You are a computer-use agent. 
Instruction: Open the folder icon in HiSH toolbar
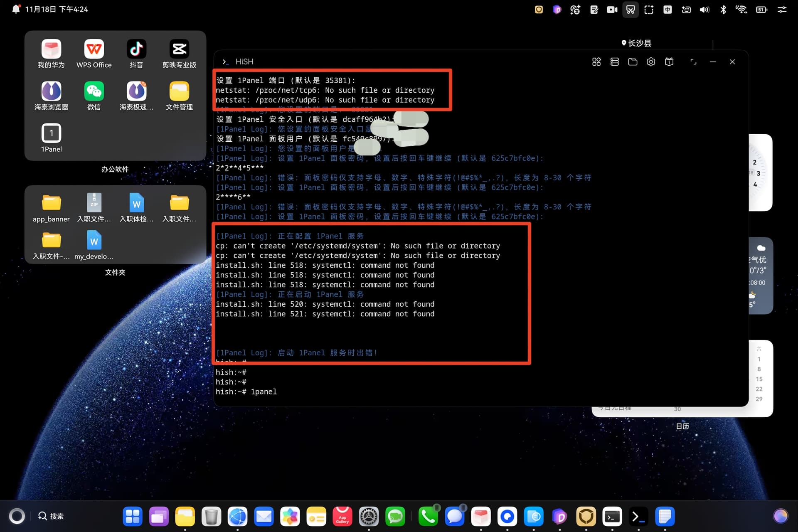(x=633, y=62)
